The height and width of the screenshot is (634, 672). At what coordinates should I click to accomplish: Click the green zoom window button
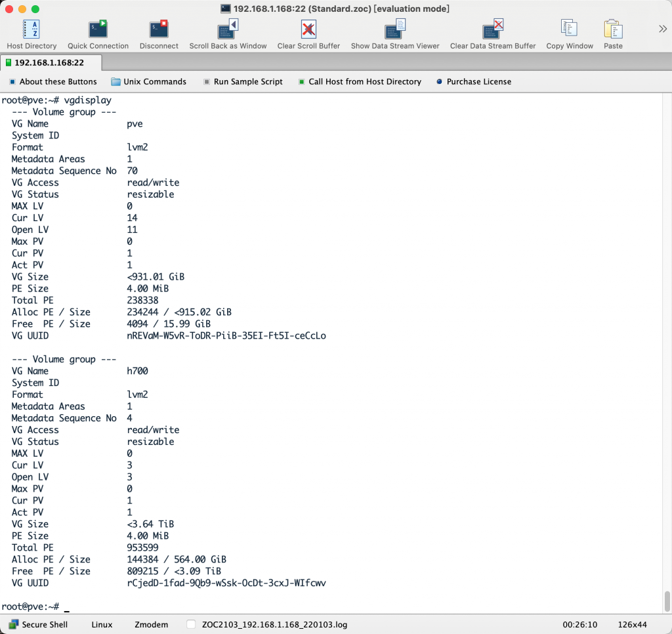tap(35, 9)
